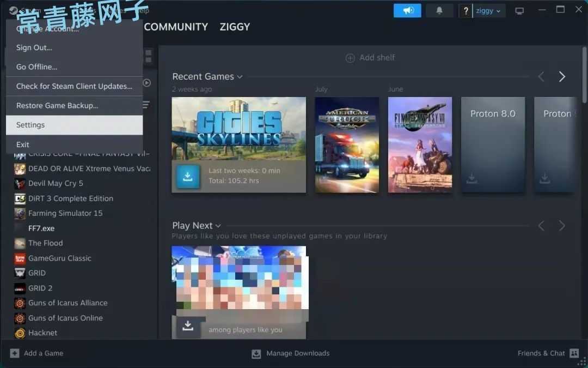Click the question mark help icon
The width and height of the screenshot is (588, 368).
[x=465, y=11]
